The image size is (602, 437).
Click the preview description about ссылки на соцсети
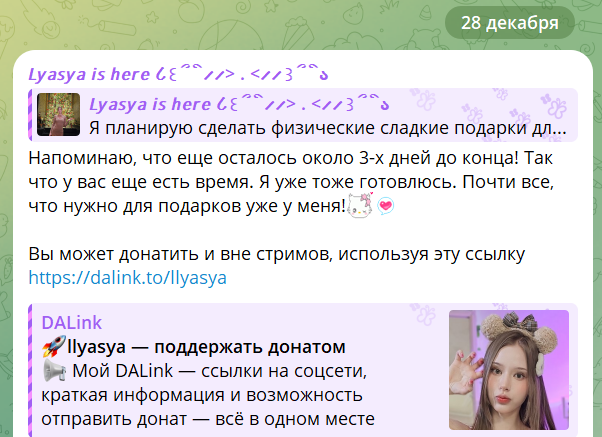208,395
